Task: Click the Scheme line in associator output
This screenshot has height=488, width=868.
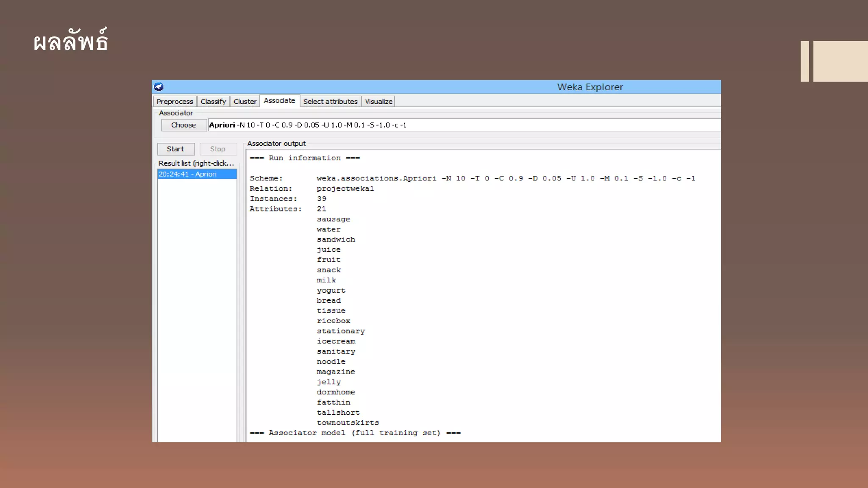Action: [472, 178]
